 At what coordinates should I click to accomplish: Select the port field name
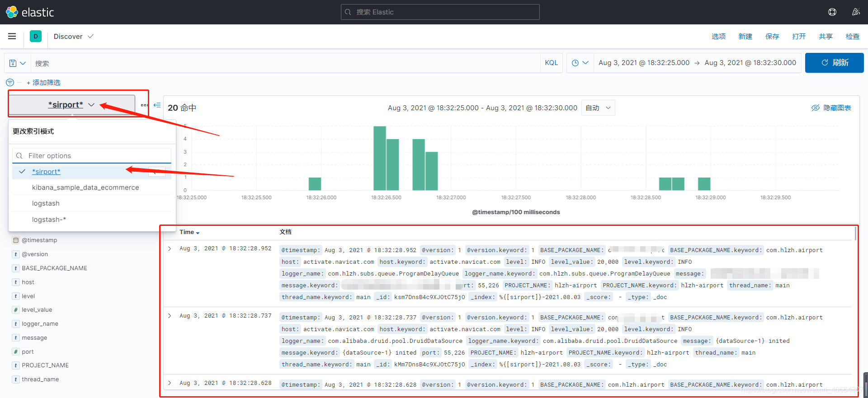point(28,352)
